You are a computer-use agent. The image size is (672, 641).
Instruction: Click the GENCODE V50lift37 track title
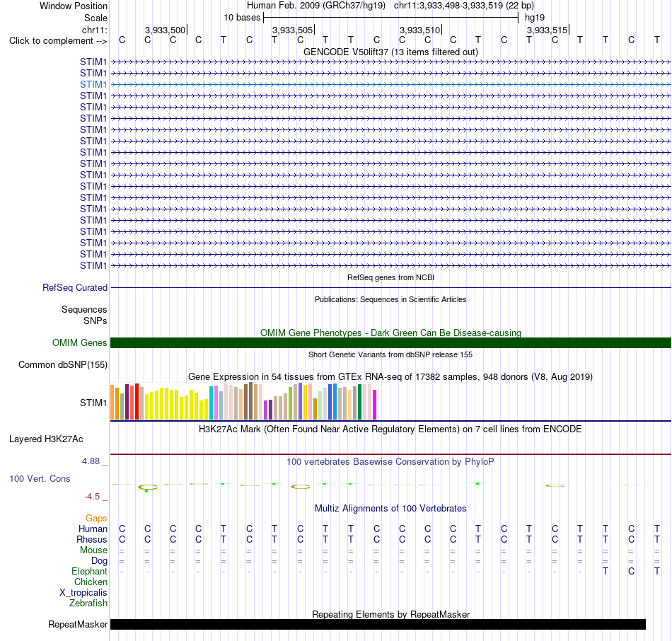coord(390,52)
